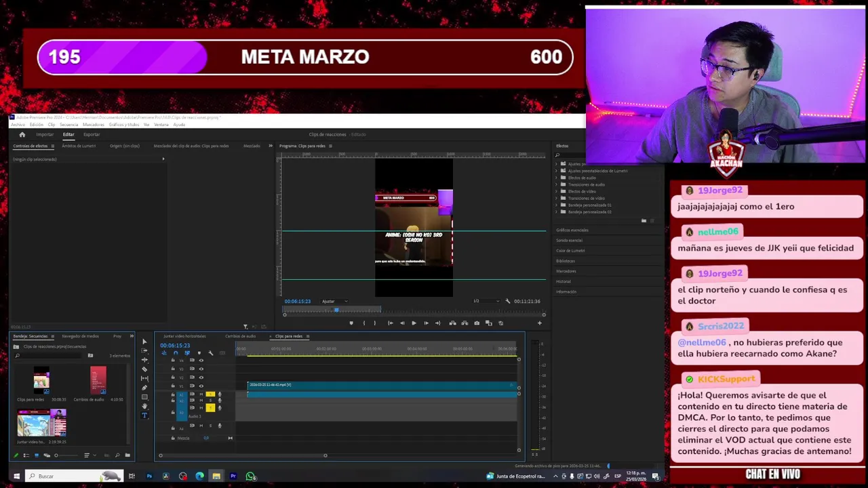The height and width of the screenshot is (488, 868).
Task: Select the Track Select Forward tool
Action: [144, 350]
